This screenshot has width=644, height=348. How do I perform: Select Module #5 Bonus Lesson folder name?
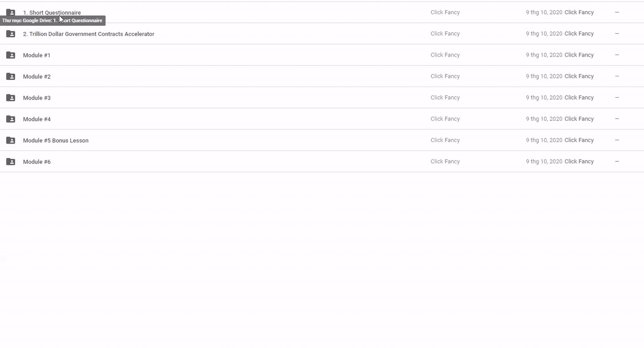[56, 140]
